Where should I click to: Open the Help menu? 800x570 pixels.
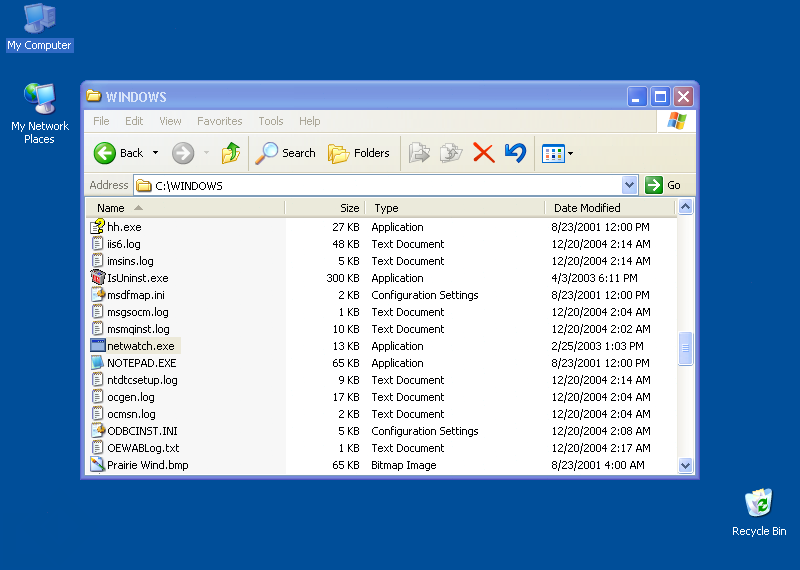click(x=309, y=121)
